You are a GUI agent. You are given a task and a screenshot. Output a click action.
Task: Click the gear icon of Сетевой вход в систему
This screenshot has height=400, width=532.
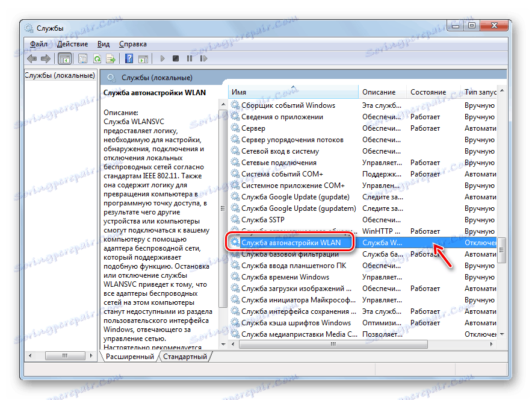[x=235, y=151]
